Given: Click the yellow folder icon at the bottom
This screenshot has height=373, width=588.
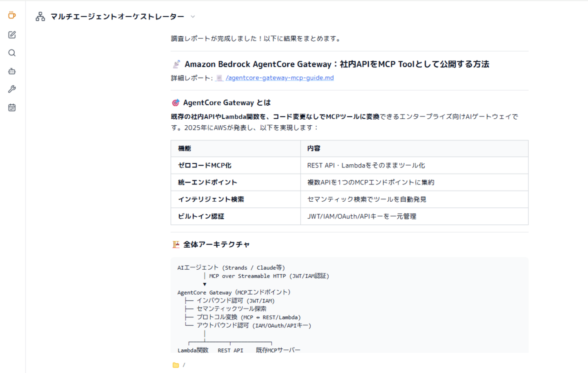Looking at the screenshot, I should (176, 365).
